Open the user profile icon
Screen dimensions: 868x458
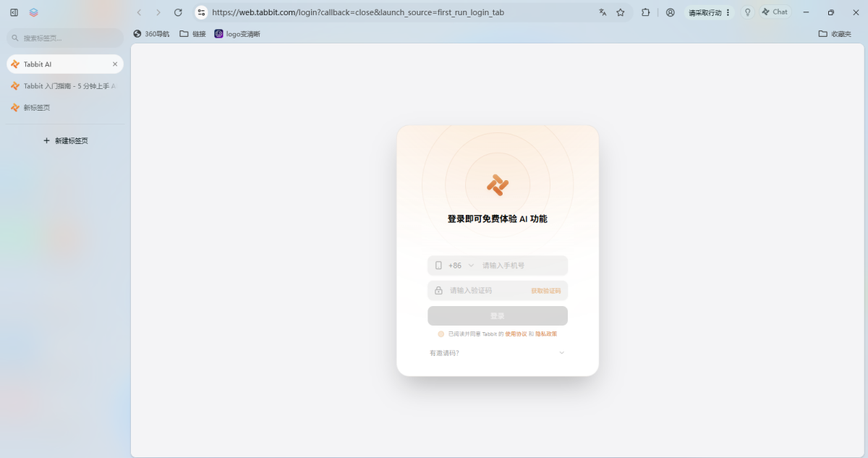[671, 12]
